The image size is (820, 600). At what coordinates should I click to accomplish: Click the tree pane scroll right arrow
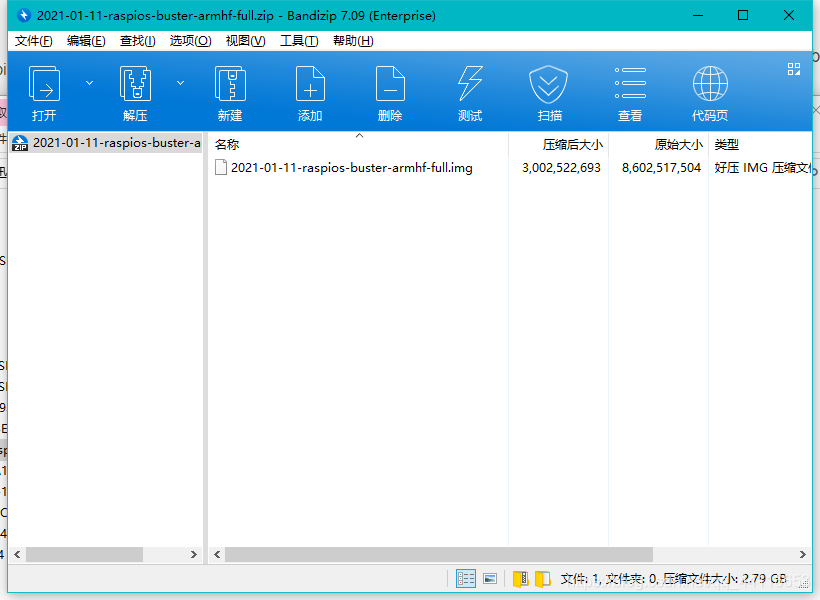194,554
